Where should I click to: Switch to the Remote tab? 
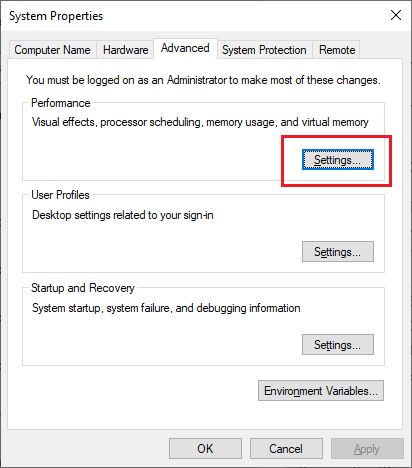(337, 50)
